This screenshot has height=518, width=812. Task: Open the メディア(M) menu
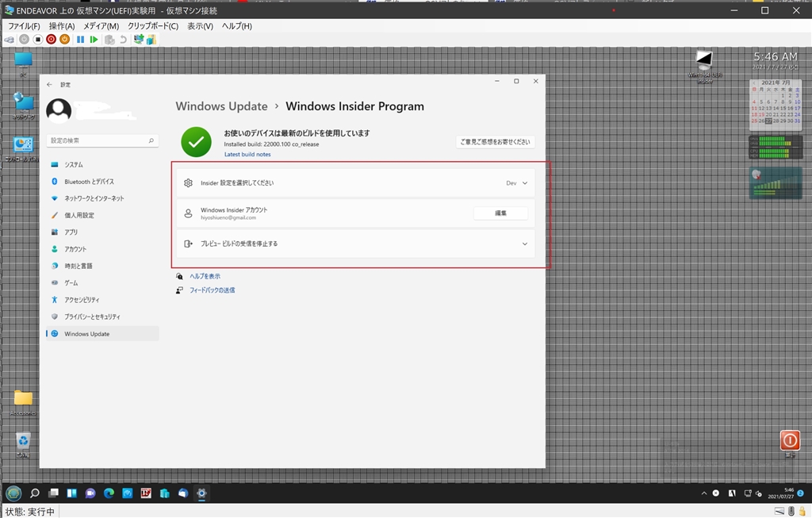[x=101, y=26]
